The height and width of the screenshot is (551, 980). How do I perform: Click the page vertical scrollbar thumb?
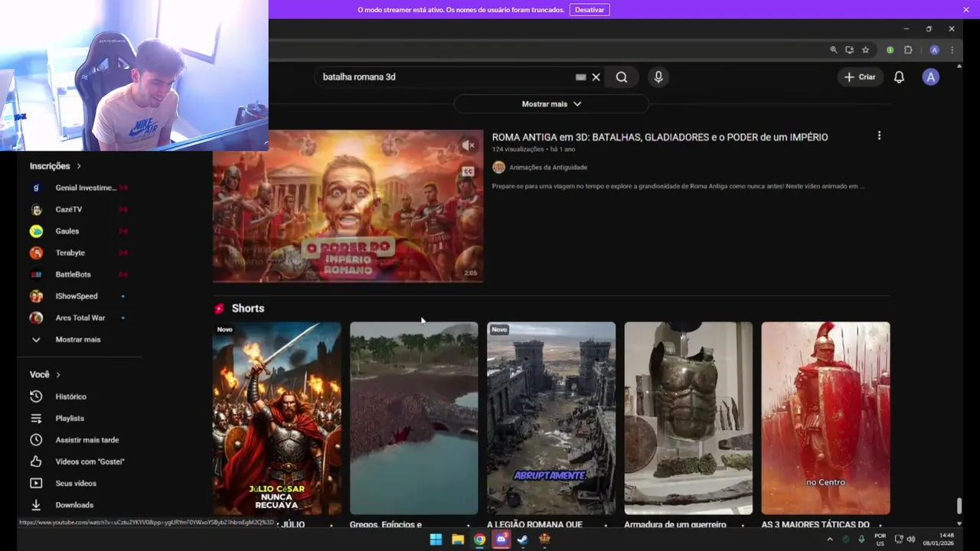coord(959,506)
